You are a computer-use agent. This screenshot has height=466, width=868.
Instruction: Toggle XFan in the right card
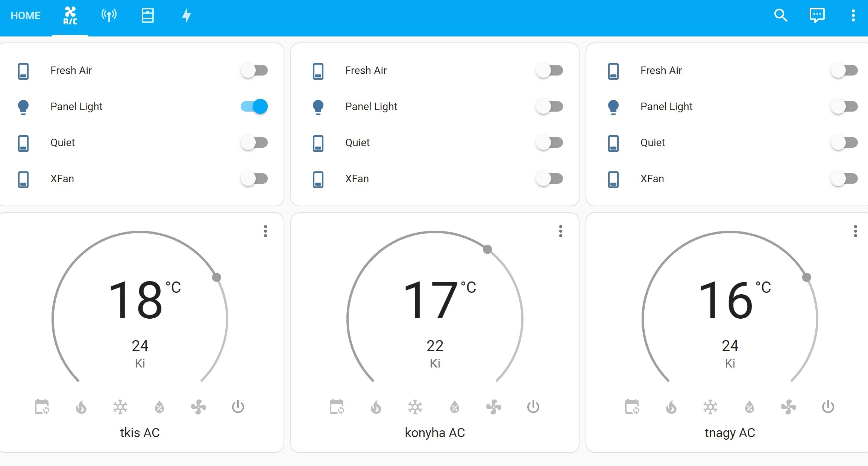pos(844,179)
